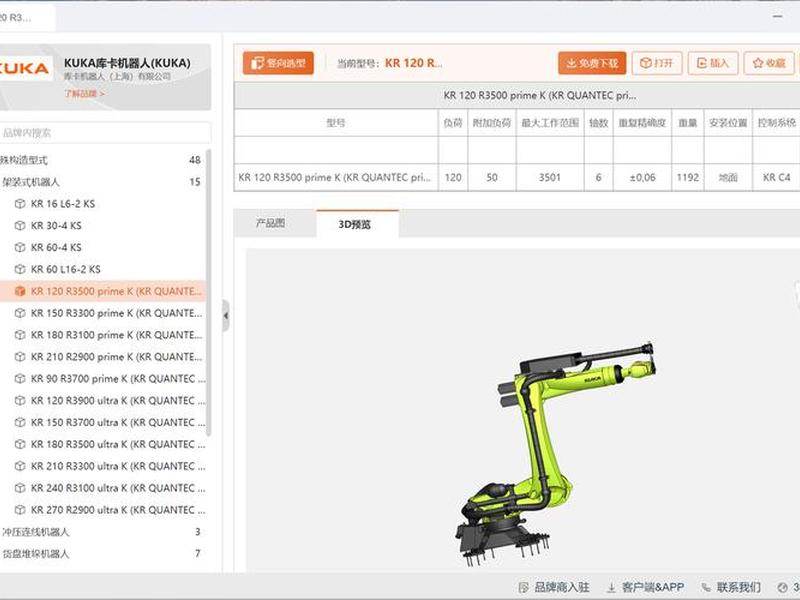
Task: Select KR 150 R3300 prime K in list
Action: pyautogui.click(x=117, y=313)
